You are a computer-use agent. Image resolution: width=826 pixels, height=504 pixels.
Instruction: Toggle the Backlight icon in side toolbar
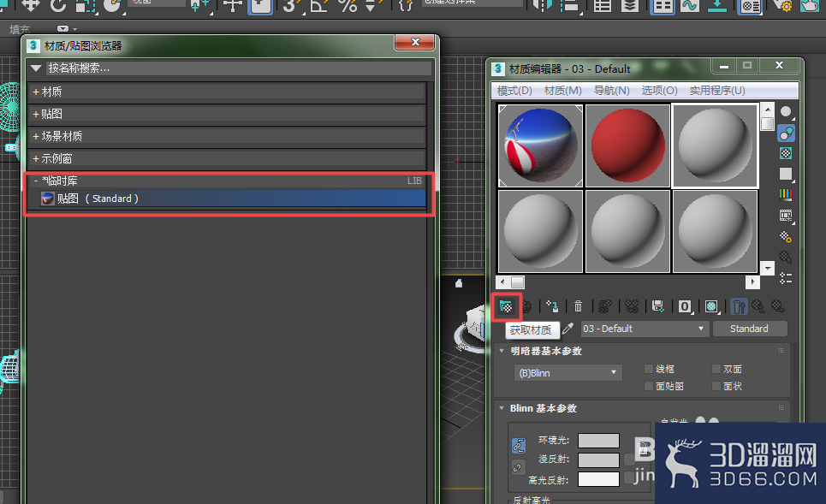[786, 133]
